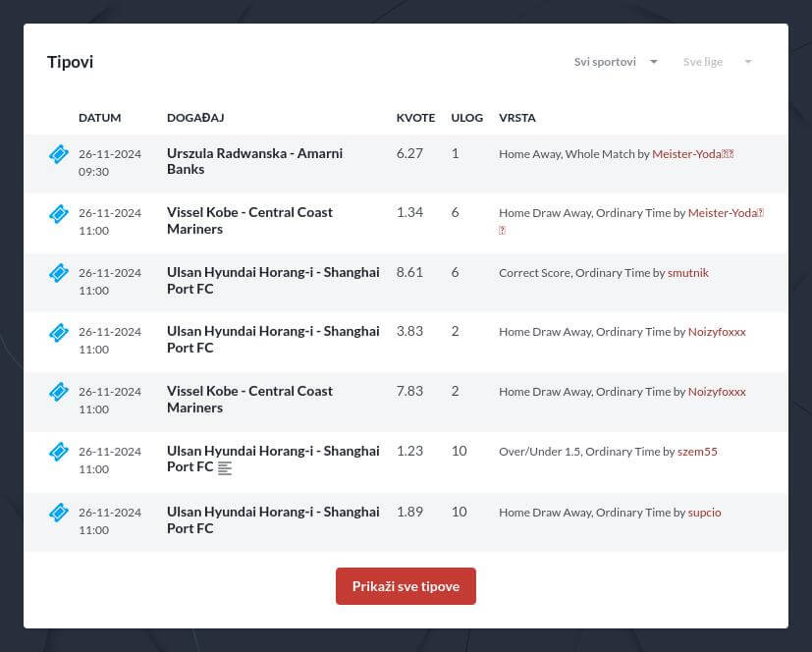Click ticket icon for Ulsan 1.23 tip
The width and height of the screenshot is (812, 652).
tap(58, 453)
